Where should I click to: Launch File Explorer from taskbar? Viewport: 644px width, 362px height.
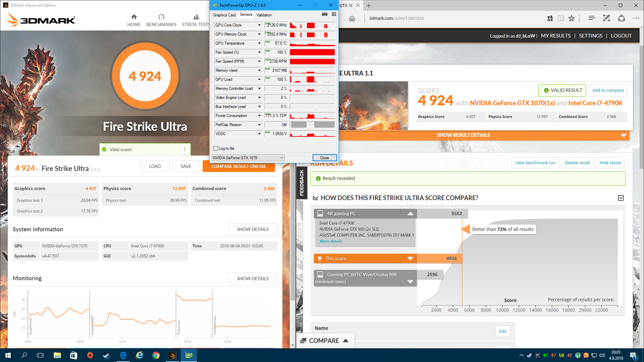pyautogui.click(x=57, y=355)
